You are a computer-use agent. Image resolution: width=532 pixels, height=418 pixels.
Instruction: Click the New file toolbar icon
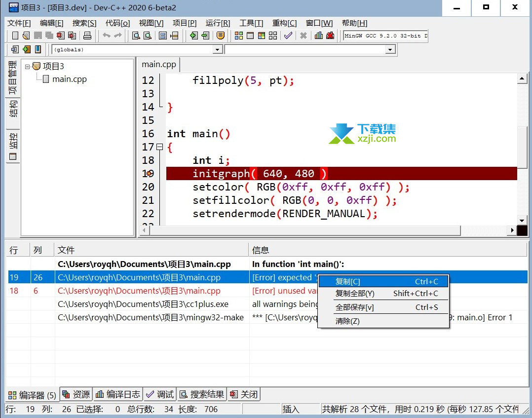[x=15, y=36]
